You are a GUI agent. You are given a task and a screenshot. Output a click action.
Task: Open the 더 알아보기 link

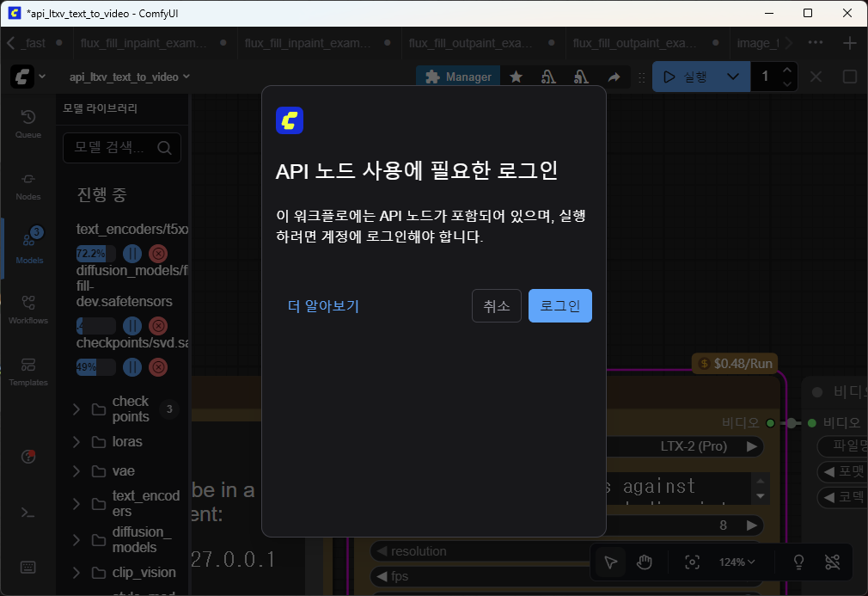pos(323,306)
